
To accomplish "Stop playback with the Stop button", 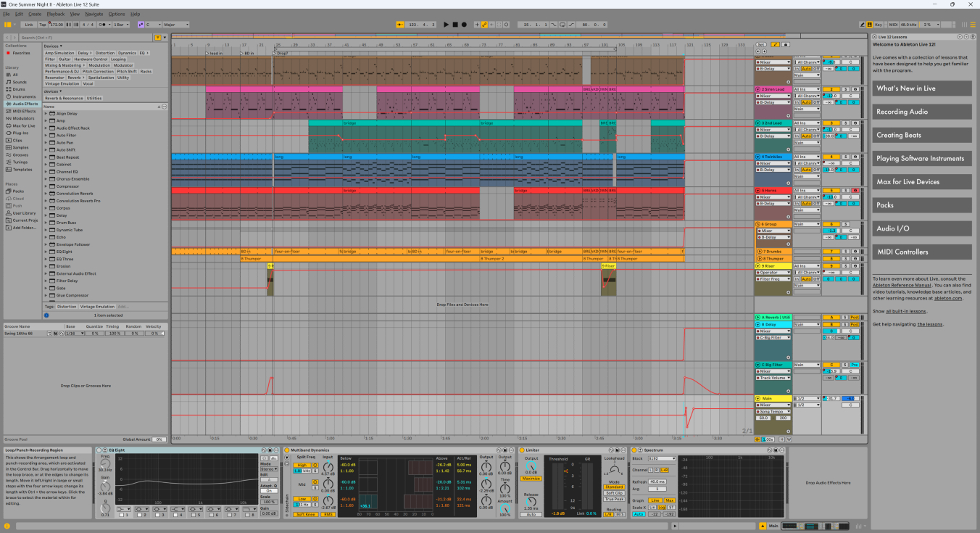I will [x=455, y=25].
